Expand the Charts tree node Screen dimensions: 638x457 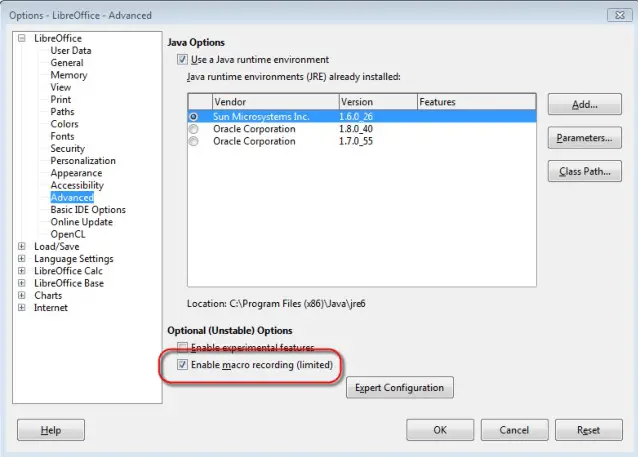[22, 295]
